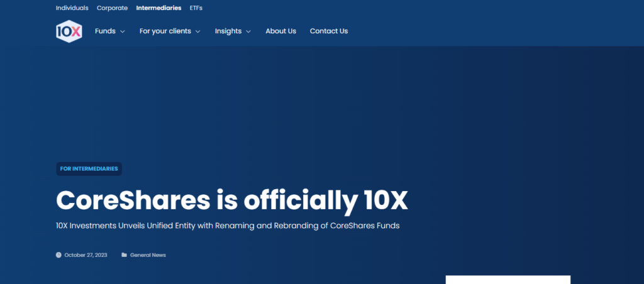
Task: Open the Insights menu
Action: point(228,31)
